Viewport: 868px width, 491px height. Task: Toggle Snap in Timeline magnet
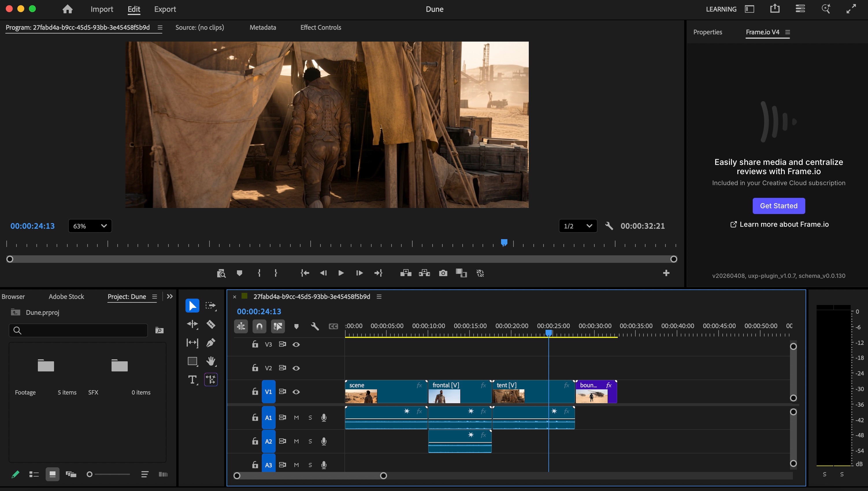tap(259, 326)
